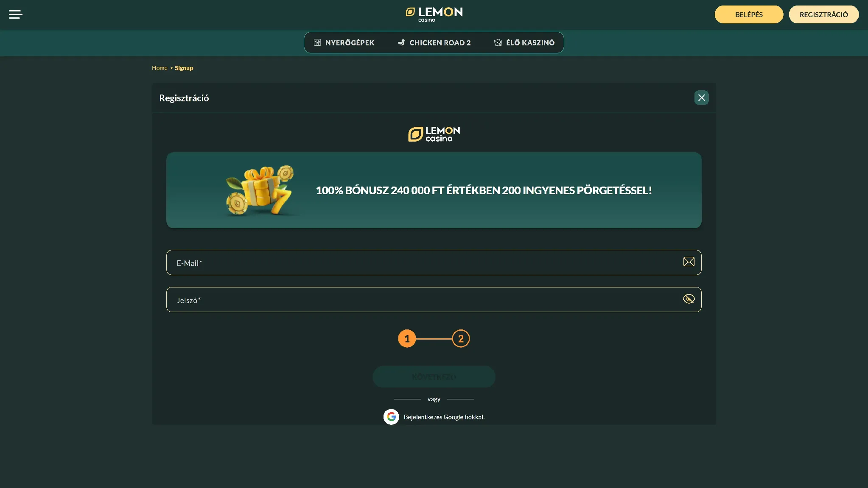The height and width of the screenshot is (488, 868).
Task: Open the CHICKEN ROAD 2 tab
Action: pos(434,43)
